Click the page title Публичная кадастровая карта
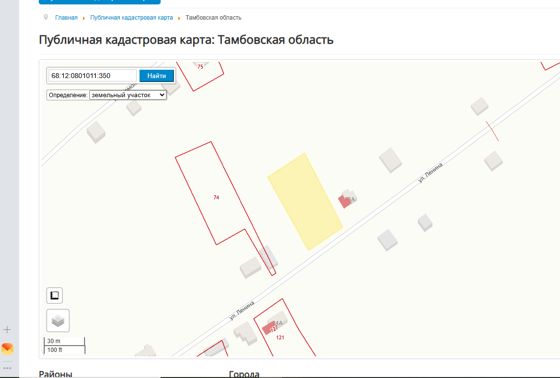Screen dimensions: 560x378 (x=186, y=39)
